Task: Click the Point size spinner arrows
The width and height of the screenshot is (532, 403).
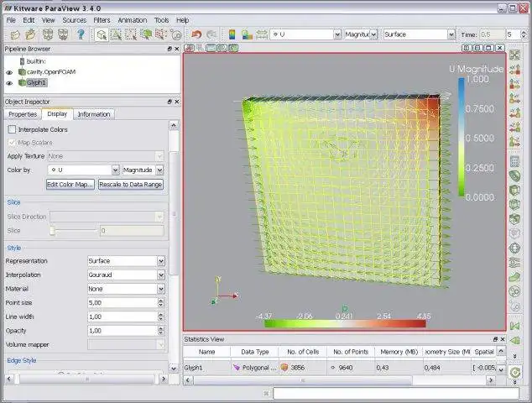Action: (161, 302)
